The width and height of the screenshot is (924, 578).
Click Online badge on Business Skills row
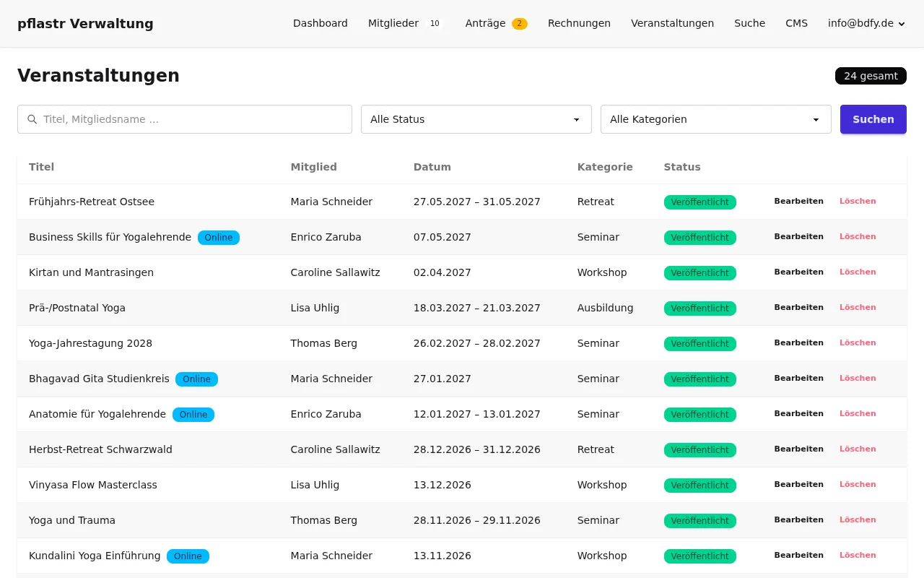point(218,237)
